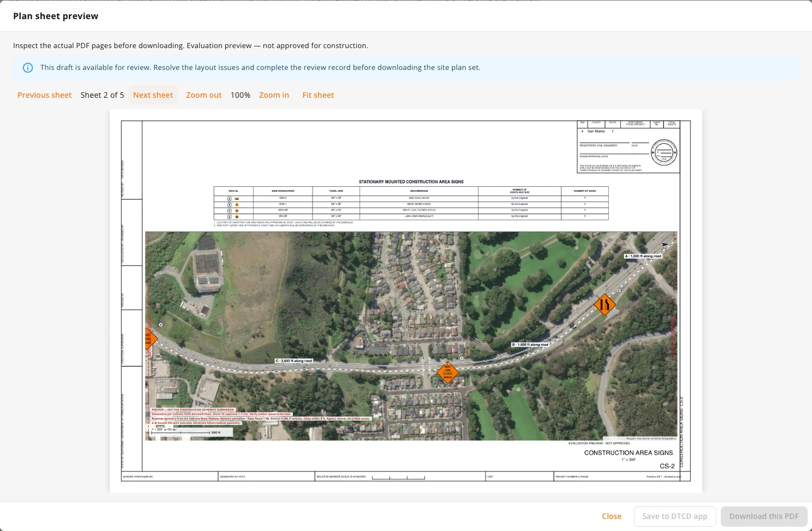Close the plan sheet preview dialog
The width and height of the screenshot is (812, 531).
pos(612,516)
